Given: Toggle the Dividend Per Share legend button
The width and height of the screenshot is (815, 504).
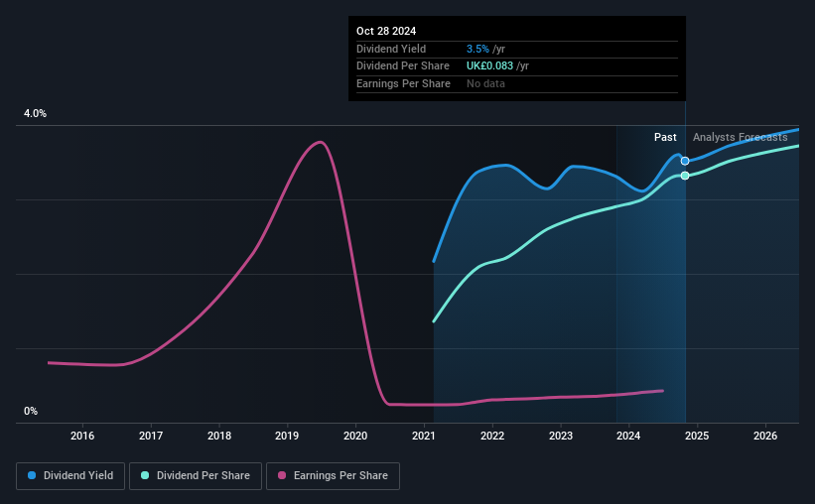Looking at the screenshot, I should pyautogui.click(x=196, y=476).
